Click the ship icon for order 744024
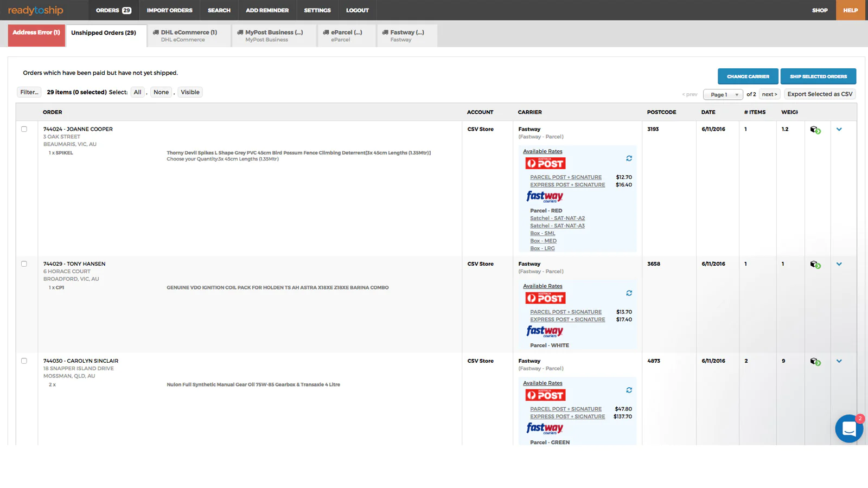Screen dimensions: 868x488 click(x=815, y=130)
